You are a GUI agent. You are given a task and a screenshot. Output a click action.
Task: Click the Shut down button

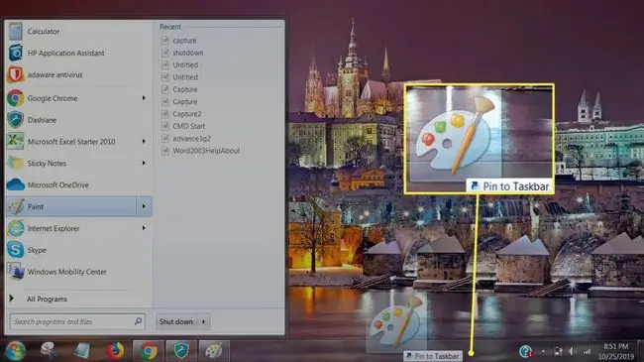[x=176, y=321]
